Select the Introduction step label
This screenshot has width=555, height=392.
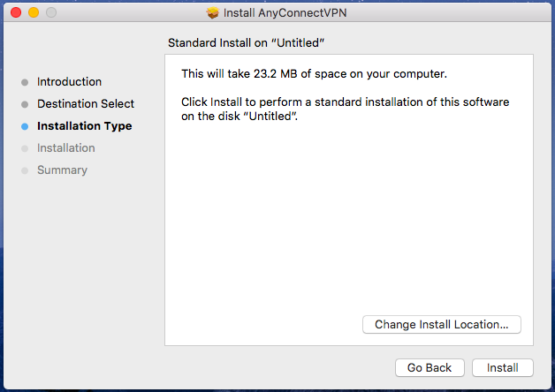[x=69, y=82]
